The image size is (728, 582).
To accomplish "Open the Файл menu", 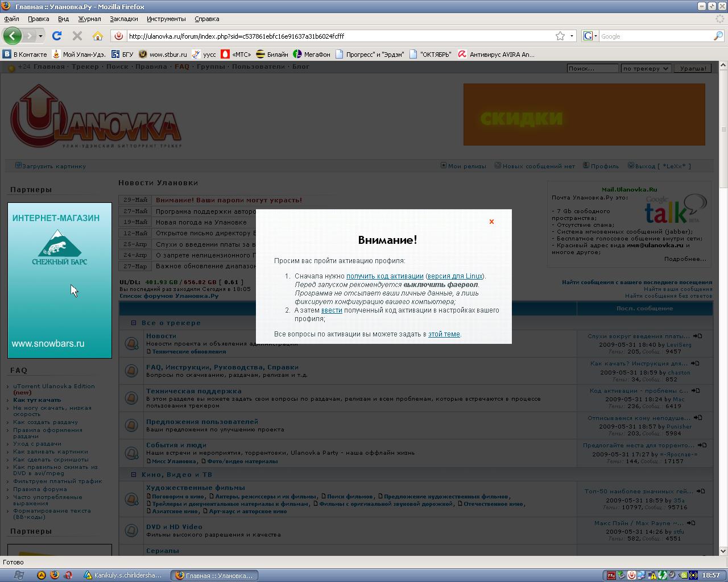I will click(x=11, y=19).
